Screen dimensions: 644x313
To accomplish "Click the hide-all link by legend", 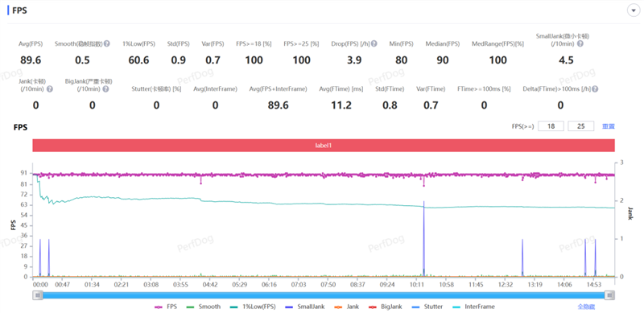I will (x=587, y=307).
